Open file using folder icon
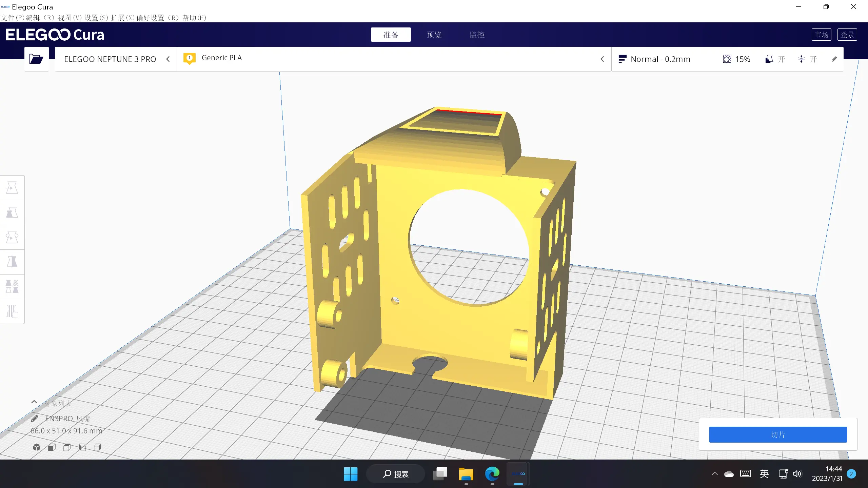The height and width of the screenshot is (488, 868). point(36,59)
